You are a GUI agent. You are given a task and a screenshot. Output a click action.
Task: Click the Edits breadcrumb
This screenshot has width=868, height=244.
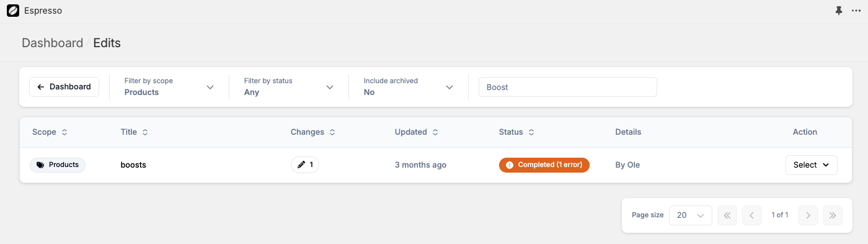click(x=107, y=43)
